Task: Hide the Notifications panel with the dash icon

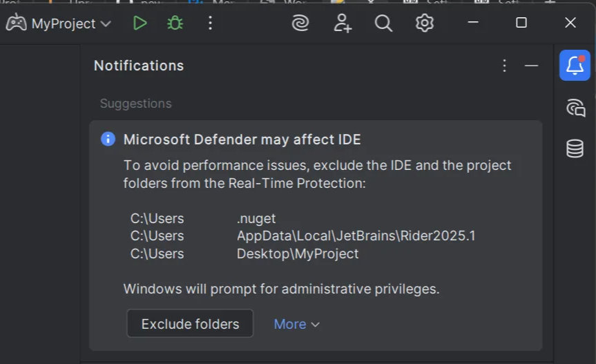Action: (531, 66)
